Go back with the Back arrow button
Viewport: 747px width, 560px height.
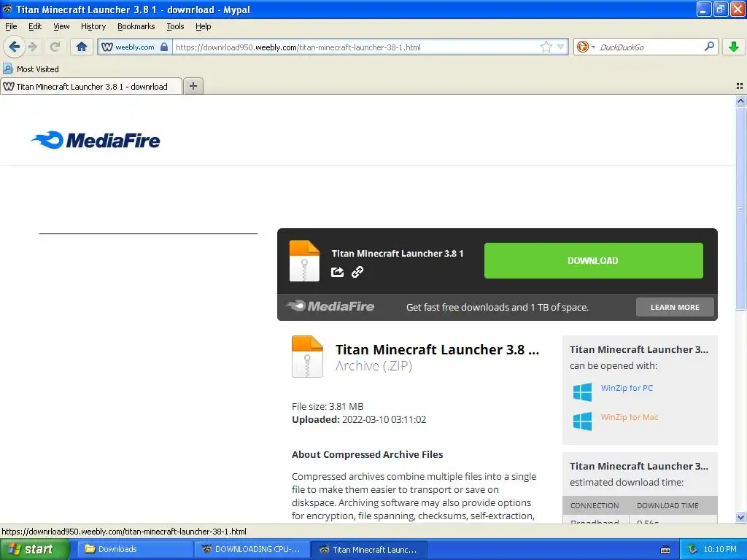click(15, 47)
